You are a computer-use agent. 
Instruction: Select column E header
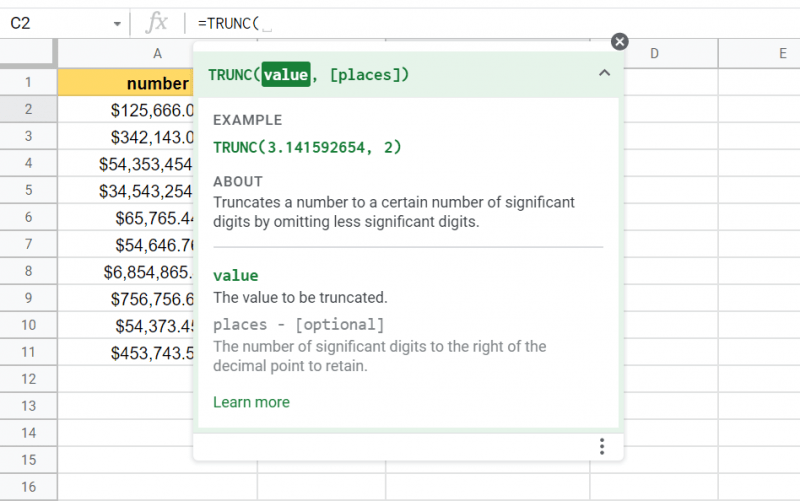point(759,53)
